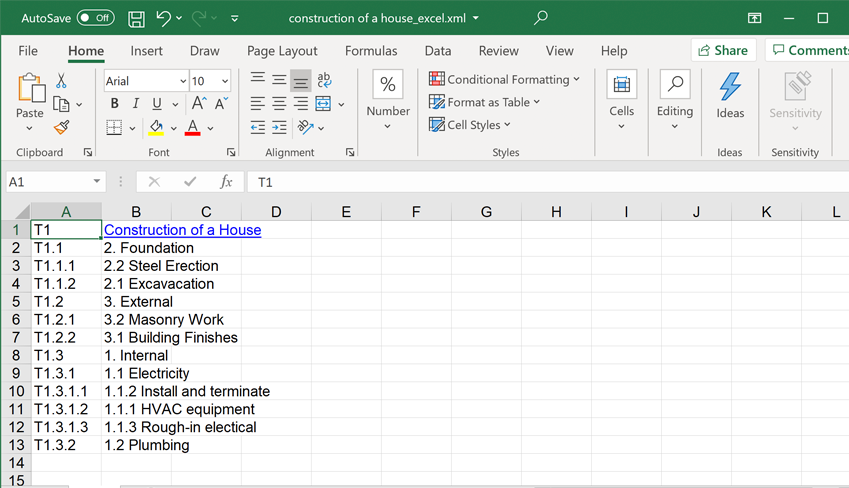Image resolution: width=849 pixels, height=488 pixels.
Task: Click the Share button
Action: point(722,50)
